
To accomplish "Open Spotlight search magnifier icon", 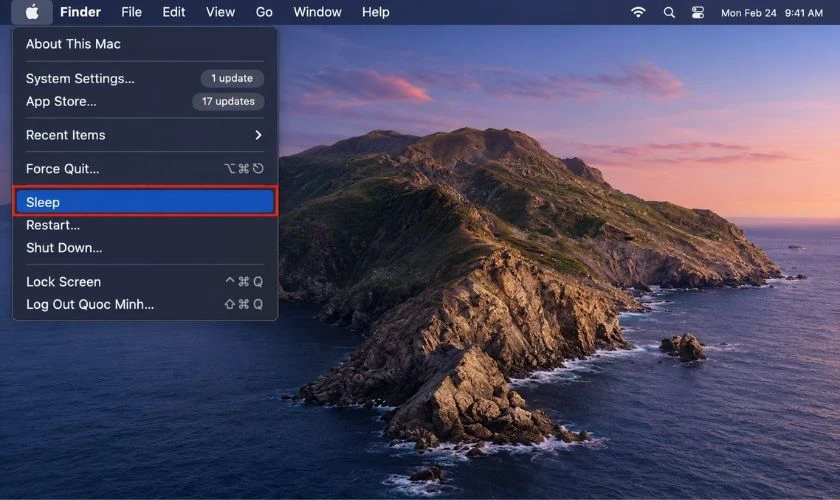I will (x=669, y=12).
